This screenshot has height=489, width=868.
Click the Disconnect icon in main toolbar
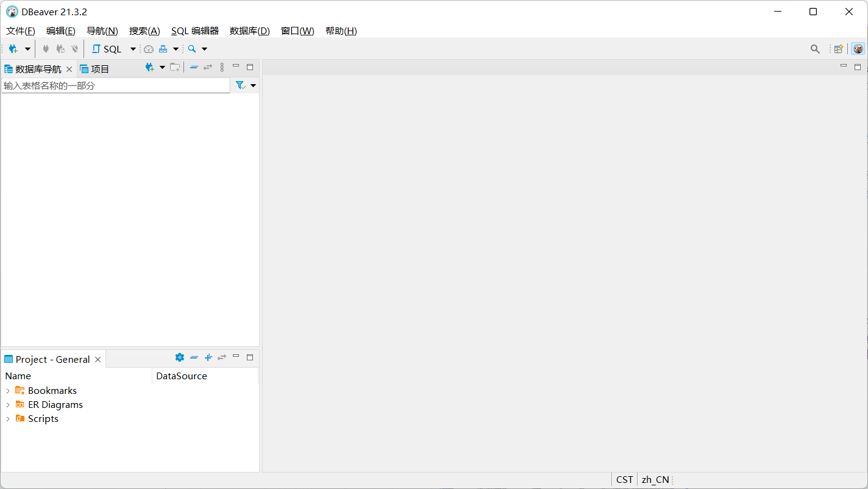pos(75,49)
